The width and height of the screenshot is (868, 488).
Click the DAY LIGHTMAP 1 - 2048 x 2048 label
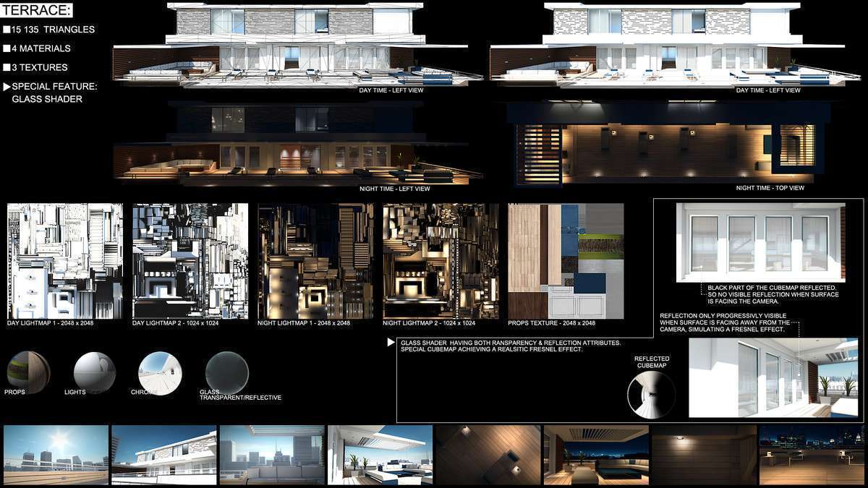50,323
